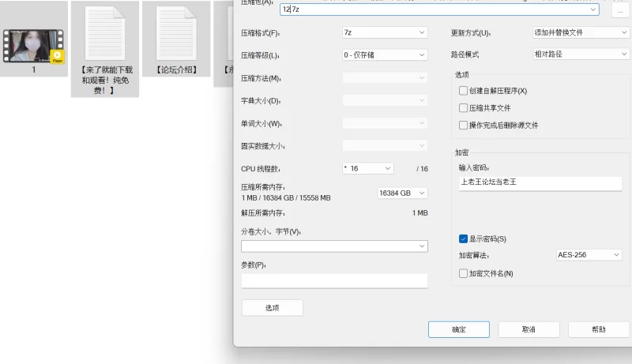This screenshot has height=364, width=632.
Task: Open the CPU 线程数 dropdown showing 16
Action: click(367, 168)
